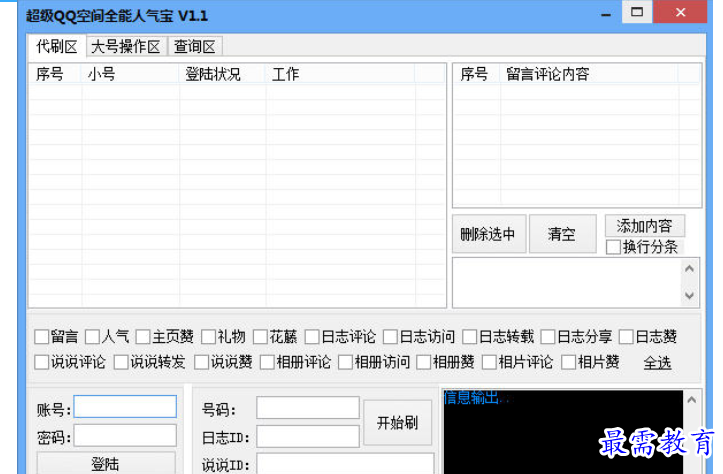Viewport: 723px width, 474px height.
Task: Click the 小号 column header
Action: tap(130, 74)
